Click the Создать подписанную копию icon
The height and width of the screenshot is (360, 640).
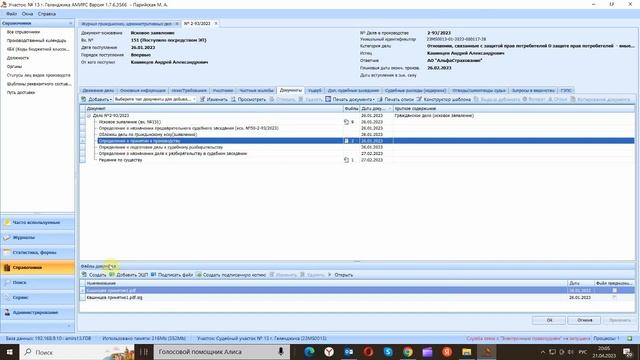[199, 275]
